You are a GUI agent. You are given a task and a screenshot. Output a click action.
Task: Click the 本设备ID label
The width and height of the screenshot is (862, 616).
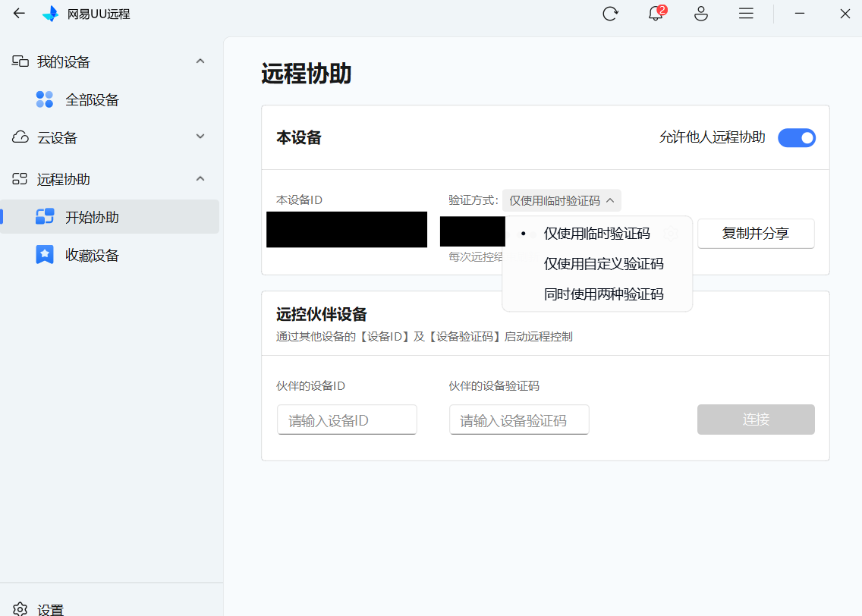click(x=299, y=200)
